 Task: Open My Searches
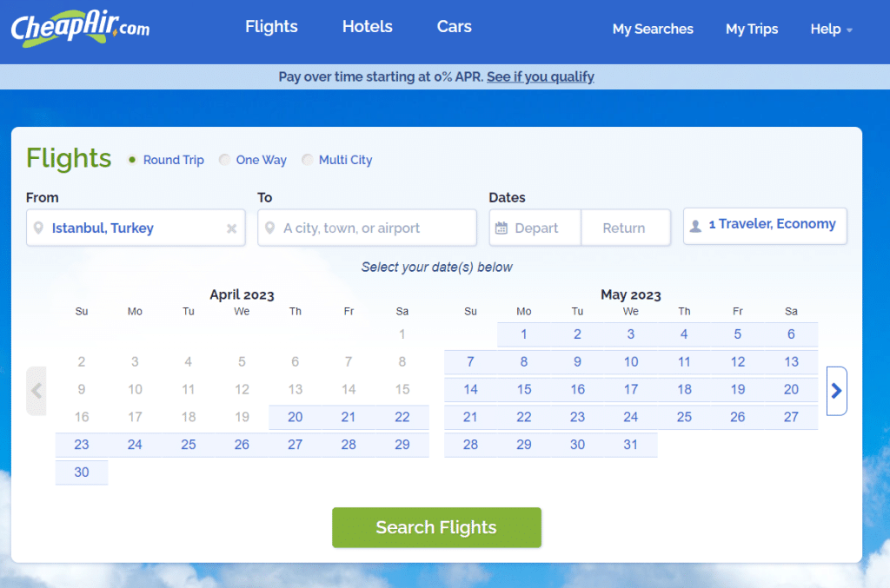(x=653, y=29)
